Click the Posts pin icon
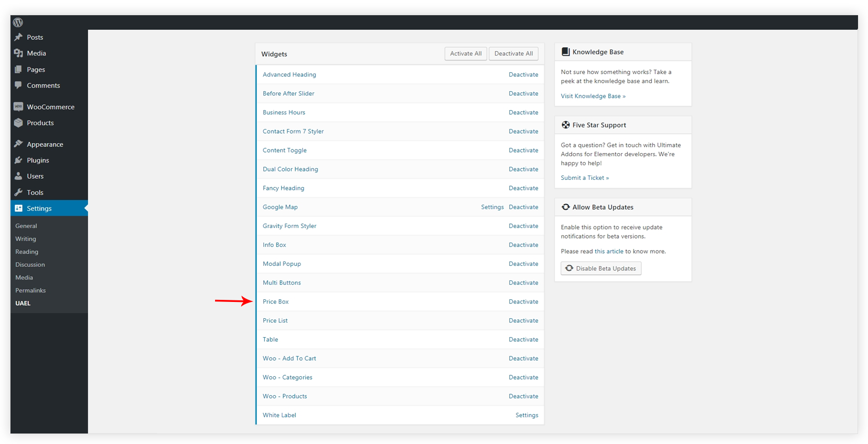 [x=18, y=37]
